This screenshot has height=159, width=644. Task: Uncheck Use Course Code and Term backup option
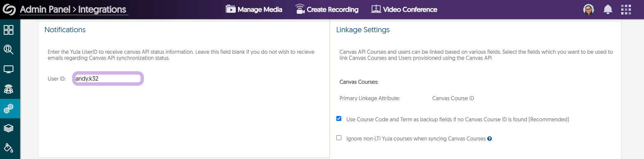(339, 119)
